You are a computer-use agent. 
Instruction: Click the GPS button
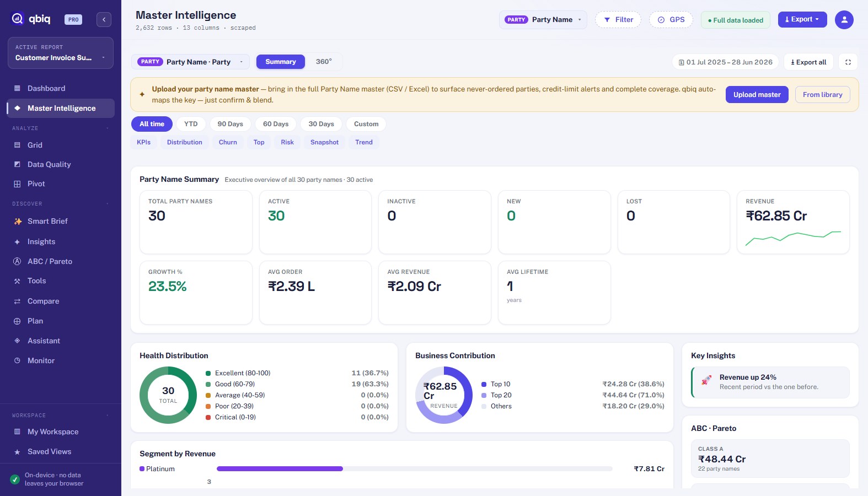[671, 20]
